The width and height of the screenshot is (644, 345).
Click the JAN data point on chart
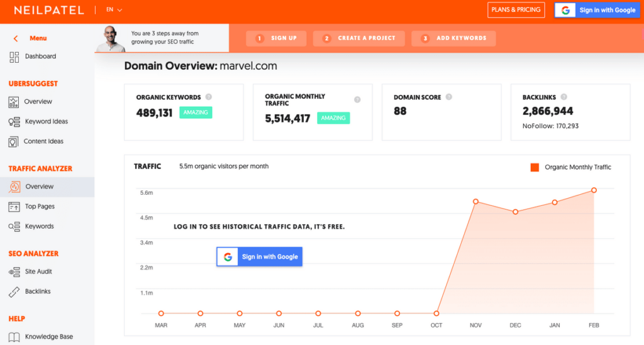tap(555, 202)
